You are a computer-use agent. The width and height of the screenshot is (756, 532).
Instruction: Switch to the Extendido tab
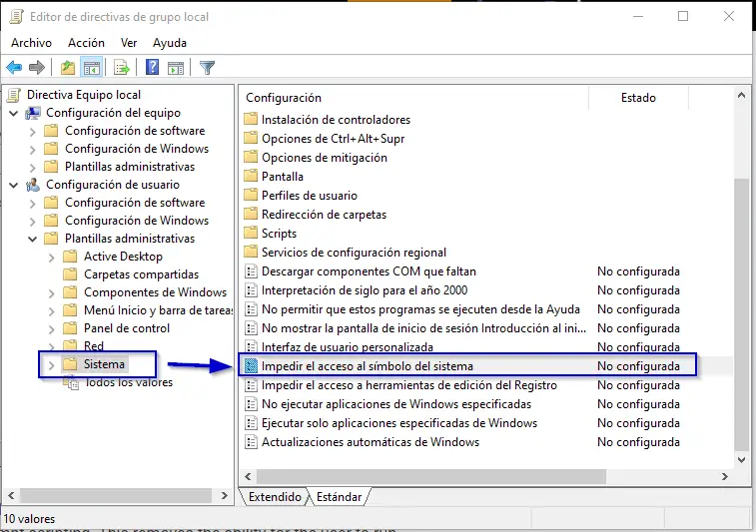tap(275, 496)
